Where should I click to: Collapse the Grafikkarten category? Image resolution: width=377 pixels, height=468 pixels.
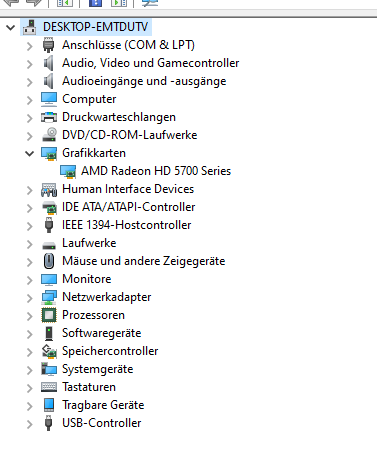click(30, 154)
